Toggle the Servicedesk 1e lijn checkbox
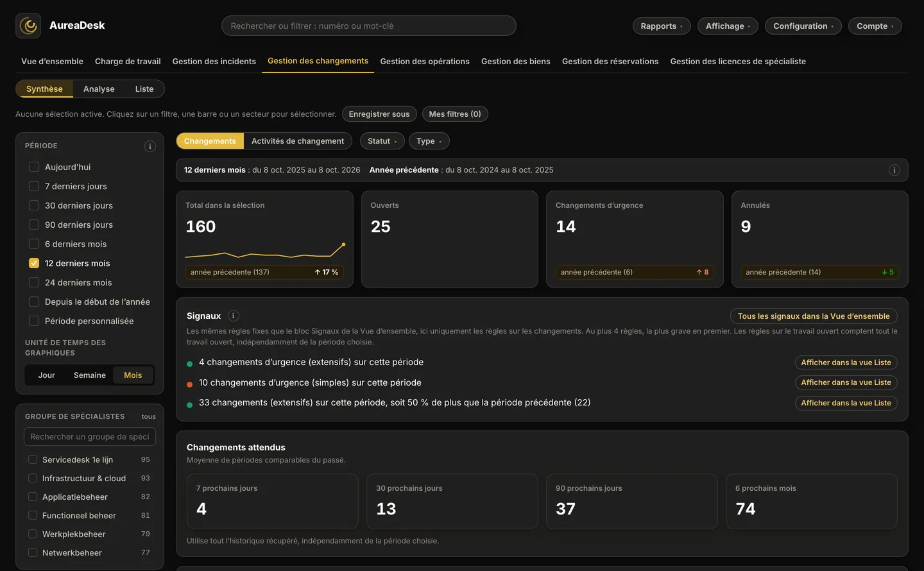 33,459
